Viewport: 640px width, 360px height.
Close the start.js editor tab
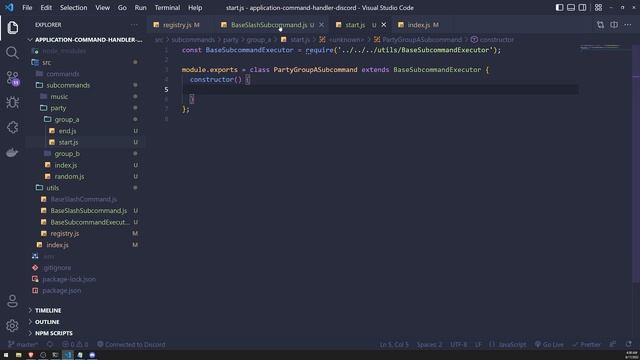(x=384, y=25)
